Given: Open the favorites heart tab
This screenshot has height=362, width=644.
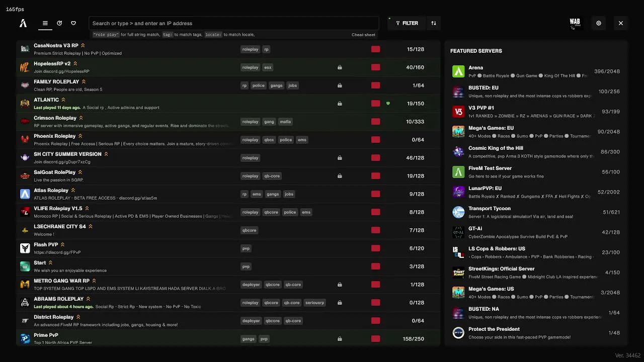Looking at the screenshot, I should (x=73, y=23).
